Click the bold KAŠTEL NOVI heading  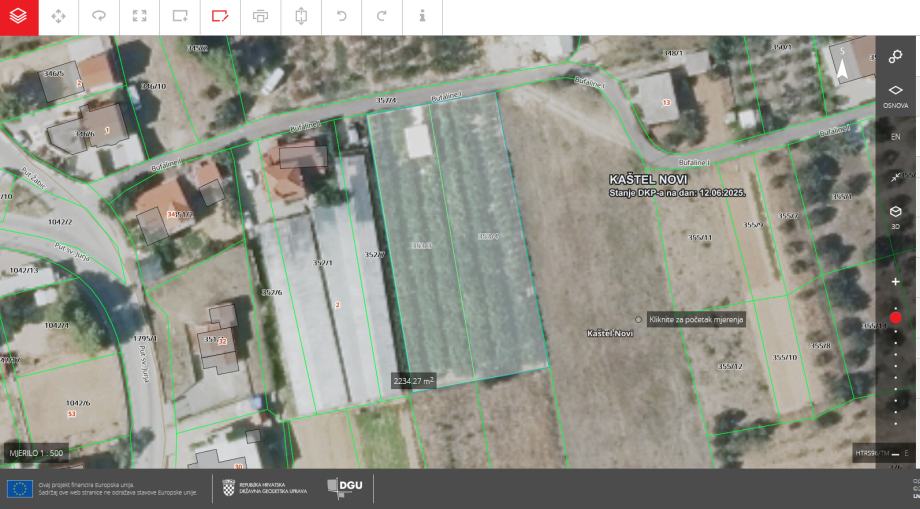[x=648, y=179]
